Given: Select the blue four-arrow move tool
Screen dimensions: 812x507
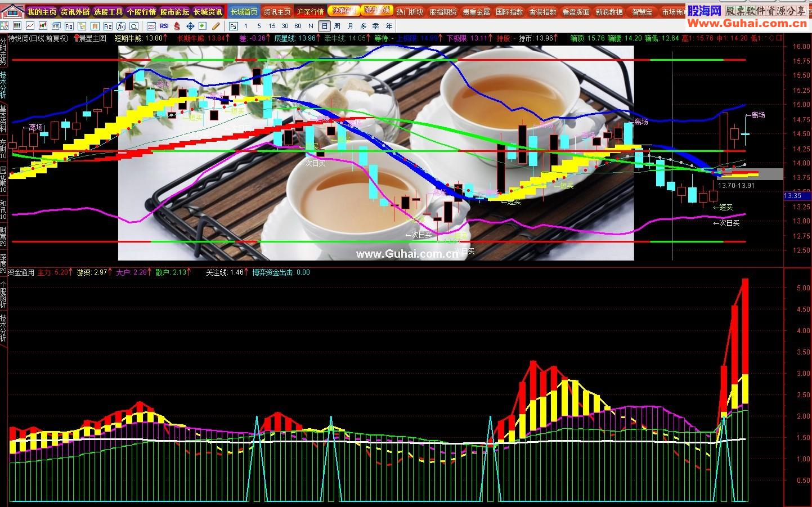Looking at the screenshot, I should [x=190, y=26].
